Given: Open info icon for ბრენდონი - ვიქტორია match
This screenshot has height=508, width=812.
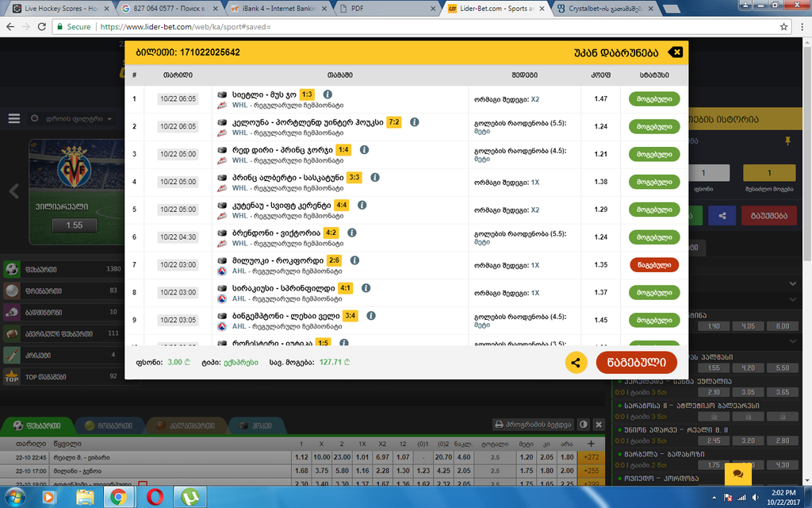Looking at the screenshot, I should (351, 233).
